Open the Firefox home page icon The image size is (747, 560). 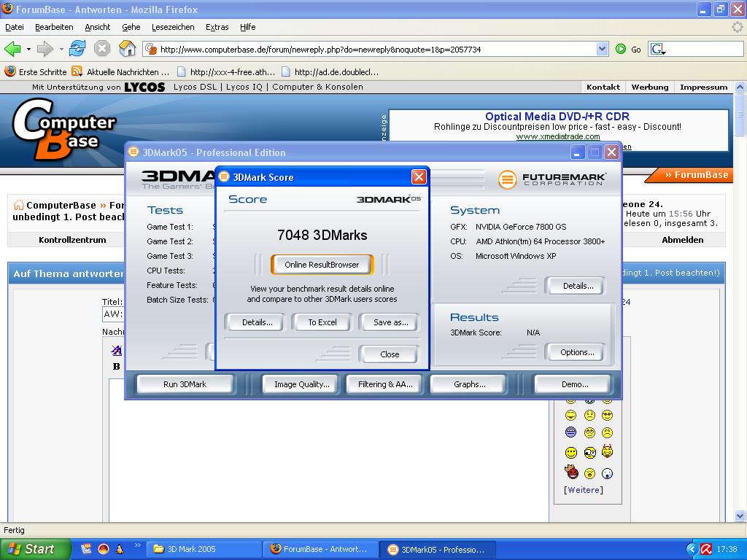click(x=127, y=49)
